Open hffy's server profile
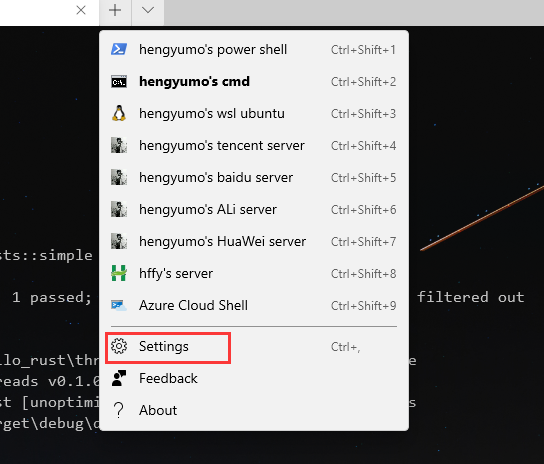 [254, 273]
